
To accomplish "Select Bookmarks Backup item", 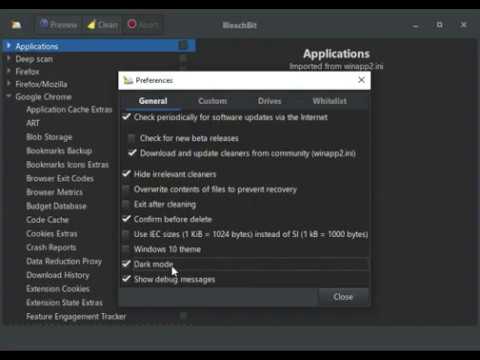I will tap(59, 151).
